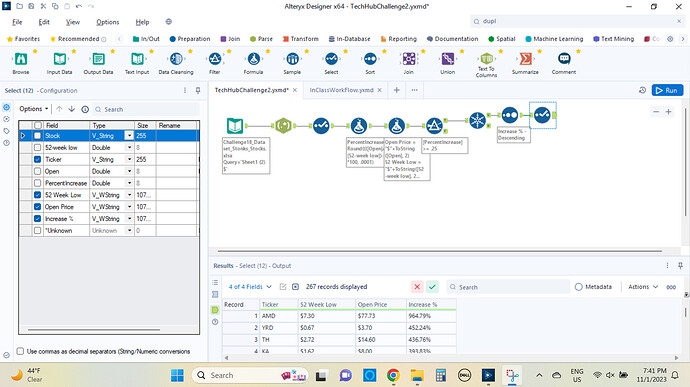Viewport: 690px width, 387px height.
Task: Open Increase % type dropdown
Action: point(129,219)
